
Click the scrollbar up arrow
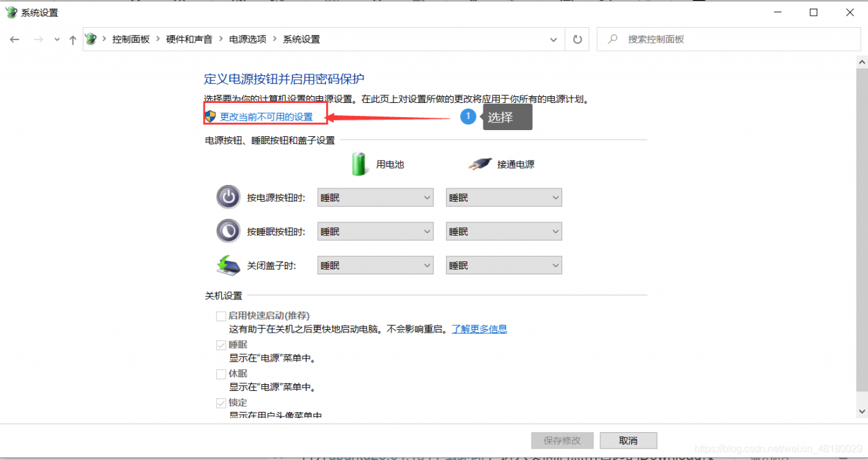862,62
